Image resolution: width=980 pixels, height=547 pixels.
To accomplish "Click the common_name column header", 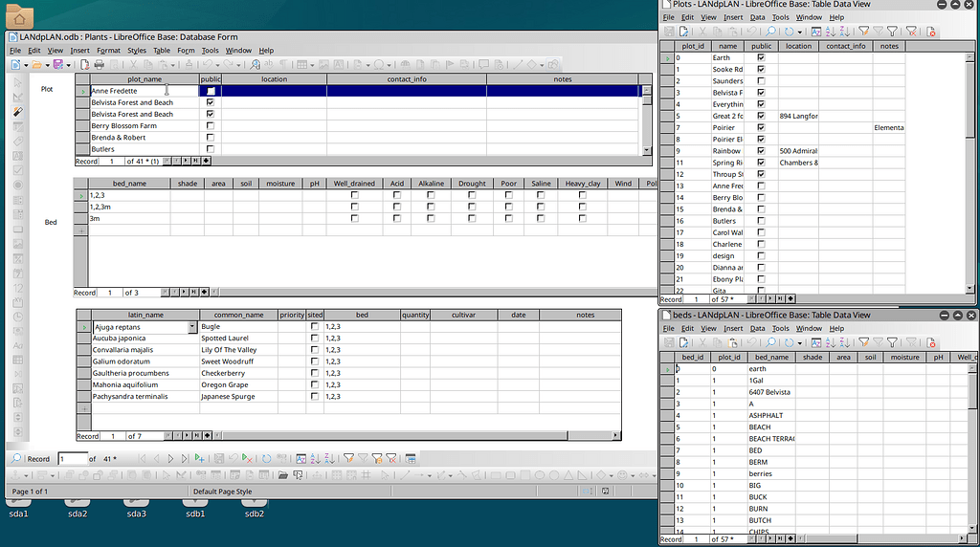I will pyautogui.click(x=238, y=315).
